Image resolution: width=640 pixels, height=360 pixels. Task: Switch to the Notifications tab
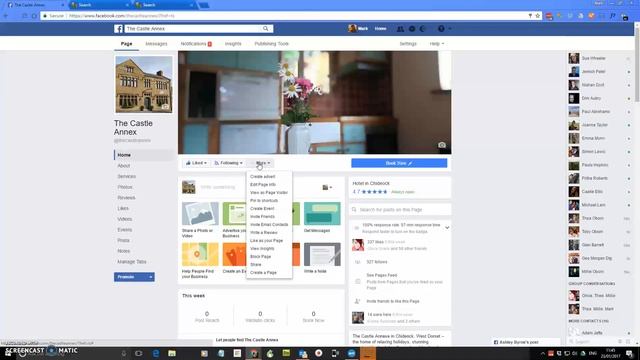(196, 44)
